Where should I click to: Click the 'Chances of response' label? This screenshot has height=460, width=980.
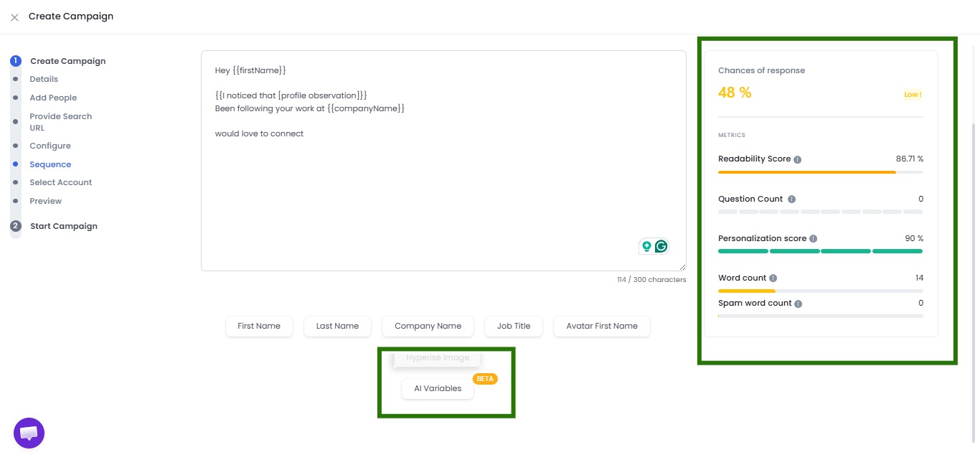coord(761,70)
